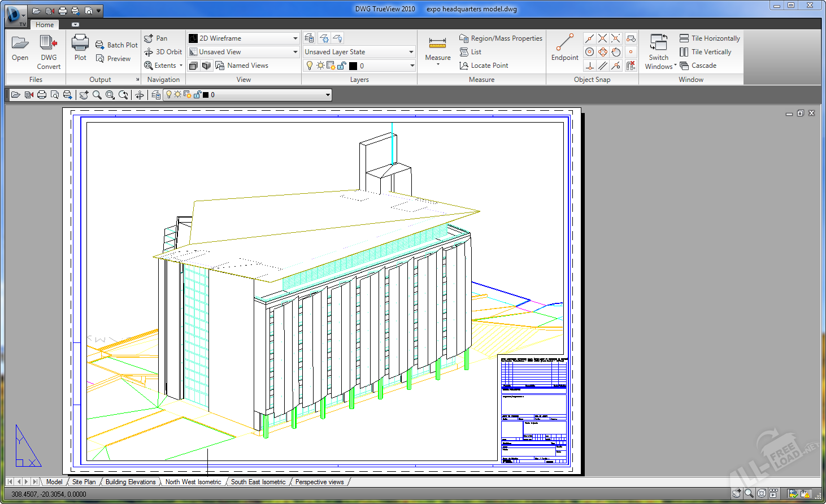Click the black layer color swatch
This screenshot has height=504, width=826.
pyautogui.click(x=353, y=66)
